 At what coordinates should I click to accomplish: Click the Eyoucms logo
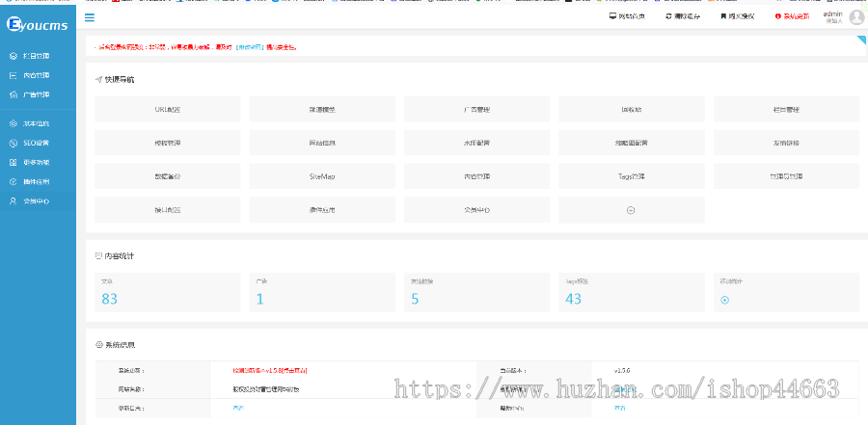(38, 24)
